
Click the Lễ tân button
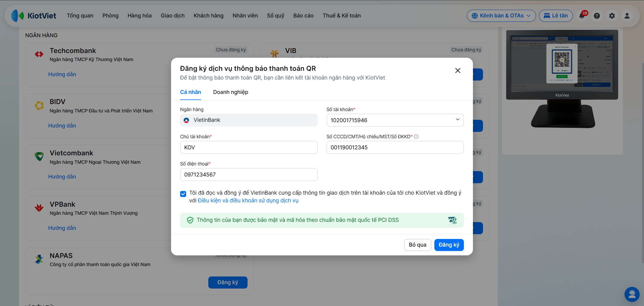[x=556, y=16]
